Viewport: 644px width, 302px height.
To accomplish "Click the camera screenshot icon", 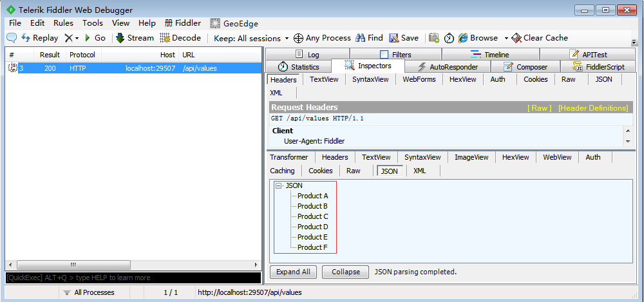I will coord(434,38).
